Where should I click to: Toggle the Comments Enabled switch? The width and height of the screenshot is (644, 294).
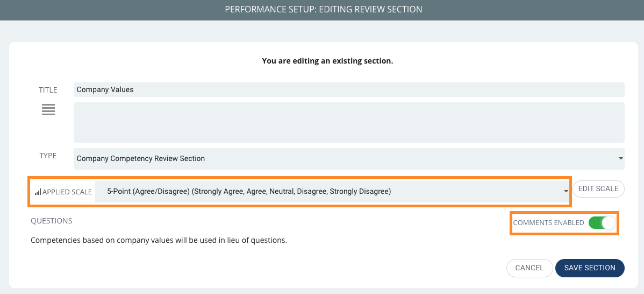click(x=602, y=223)
